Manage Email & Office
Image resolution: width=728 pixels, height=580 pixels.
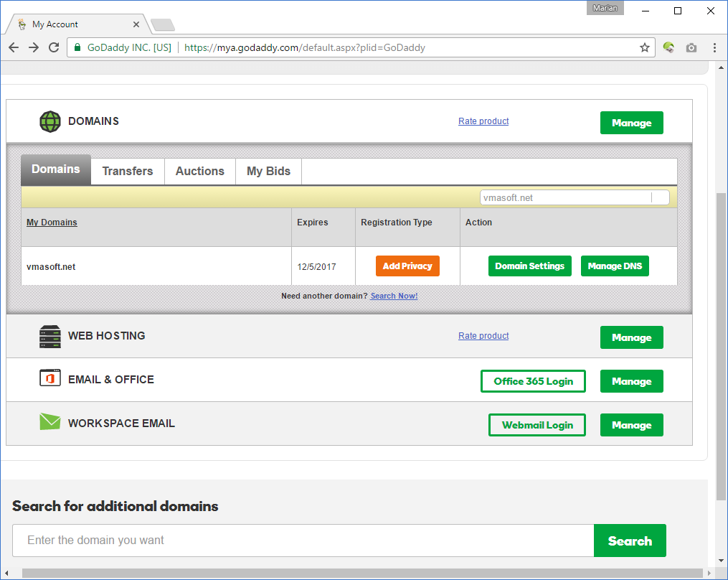[x=631, y=381]
